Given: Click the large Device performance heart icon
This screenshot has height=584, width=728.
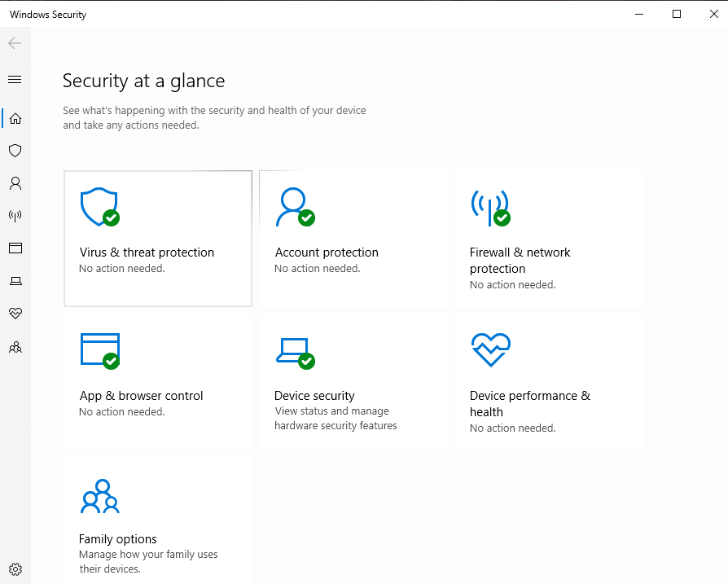Looking at the screenshot, I should coord(491,350).
